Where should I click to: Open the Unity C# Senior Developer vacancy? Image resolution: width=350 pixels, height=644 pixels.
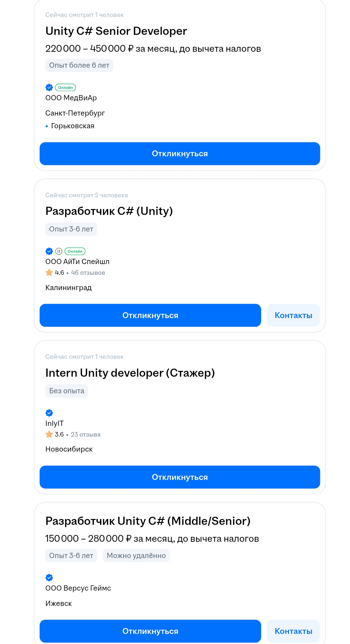coord(116,31)
